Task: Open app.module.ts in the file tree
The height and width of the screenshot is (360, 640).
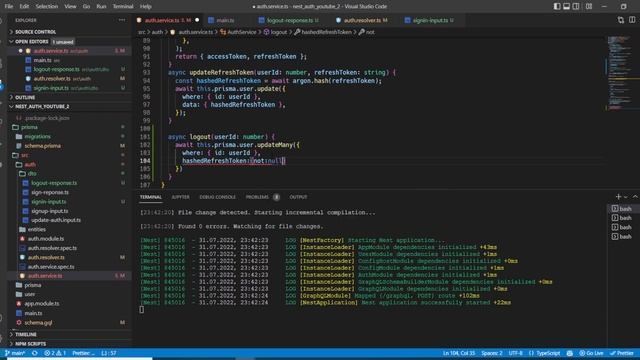Action: click(69, 304)
